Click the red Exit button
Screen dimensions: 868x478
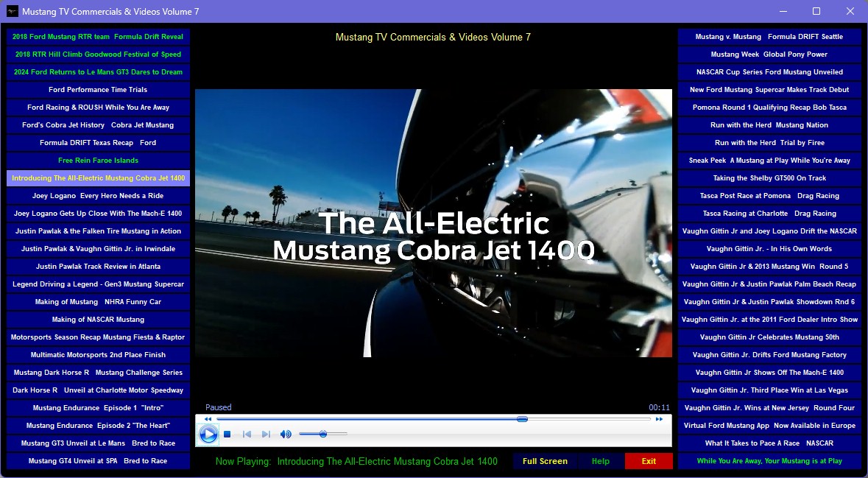(649, 461)
